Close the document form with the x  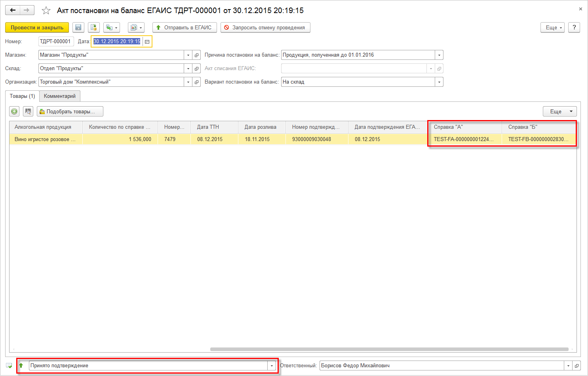(580, 9)
